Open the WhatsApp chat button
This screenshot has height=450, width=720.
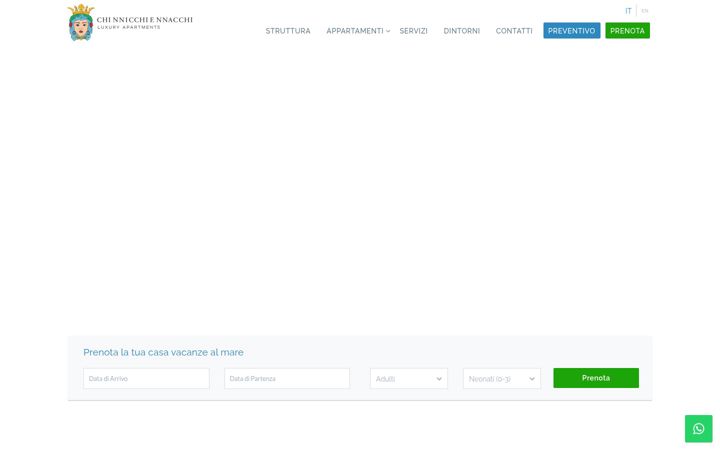pos(698,428)
